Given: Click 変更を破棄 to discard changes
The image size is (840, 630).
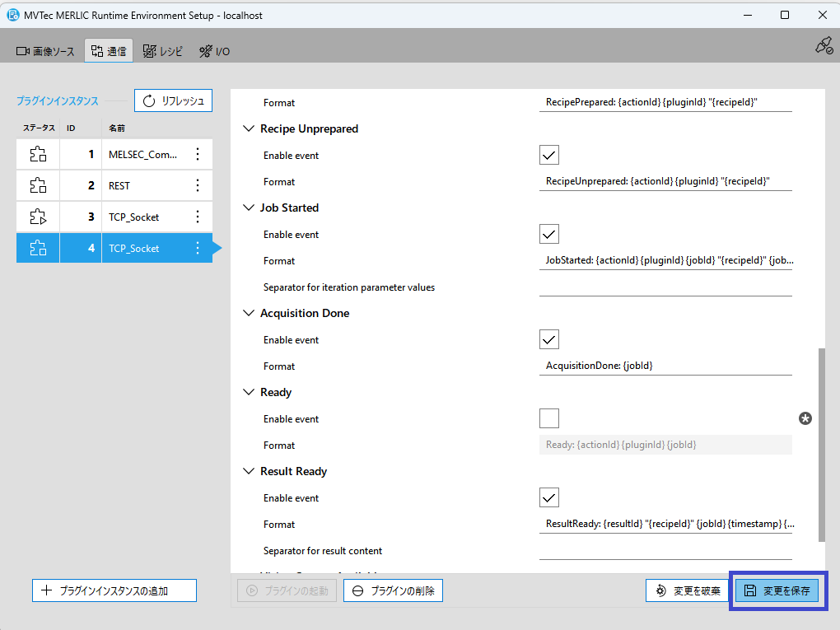Looking at the screenshot, I should coord(688,590).
